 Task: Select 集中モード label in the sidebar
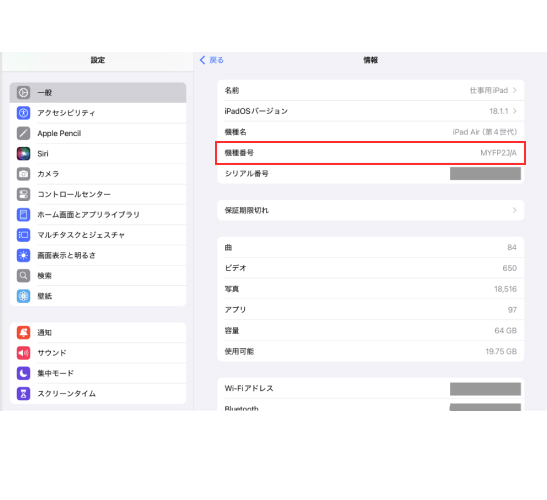point(55,373)
